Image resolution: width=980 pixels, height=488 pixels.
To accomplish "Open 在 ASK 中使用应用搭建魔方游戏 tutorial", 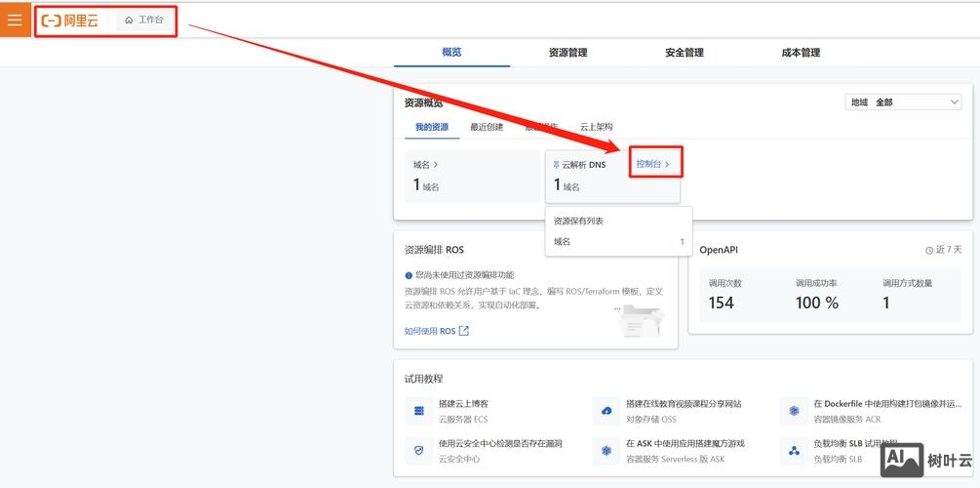I will 686,443.
